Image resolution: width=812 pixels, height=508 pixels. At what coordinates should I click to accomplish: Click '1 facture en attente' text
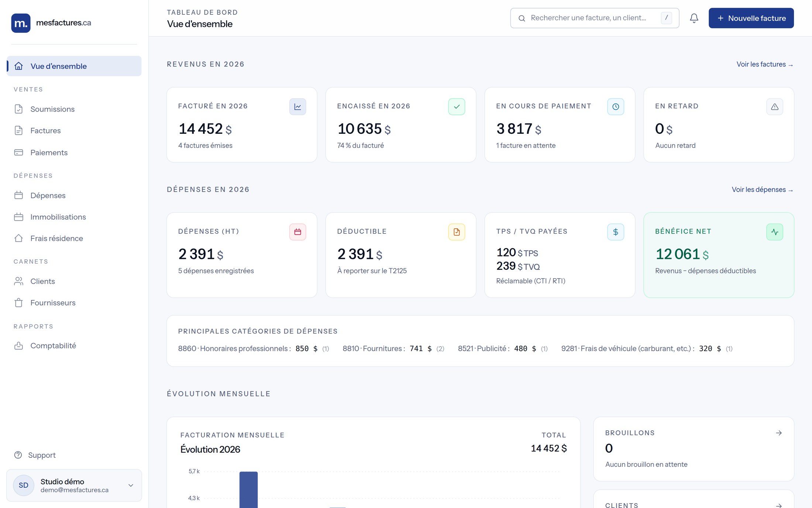[526, 146]
